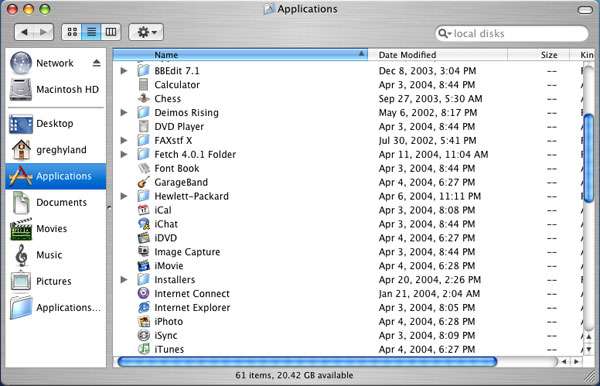Click the Chess date Sep 27, 2003
The height and width of the screenshot is (386, 600).
430,99
